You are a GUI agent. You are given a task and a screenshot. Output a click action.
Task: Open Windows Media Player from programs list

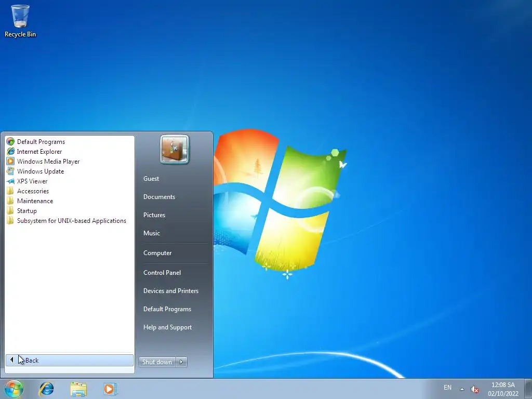pyautogui.click(x=48, y=161)
